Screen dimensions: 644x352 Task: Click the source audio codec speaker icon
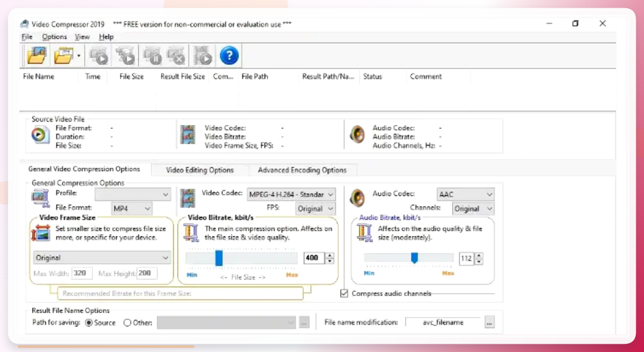click(357, 134)
